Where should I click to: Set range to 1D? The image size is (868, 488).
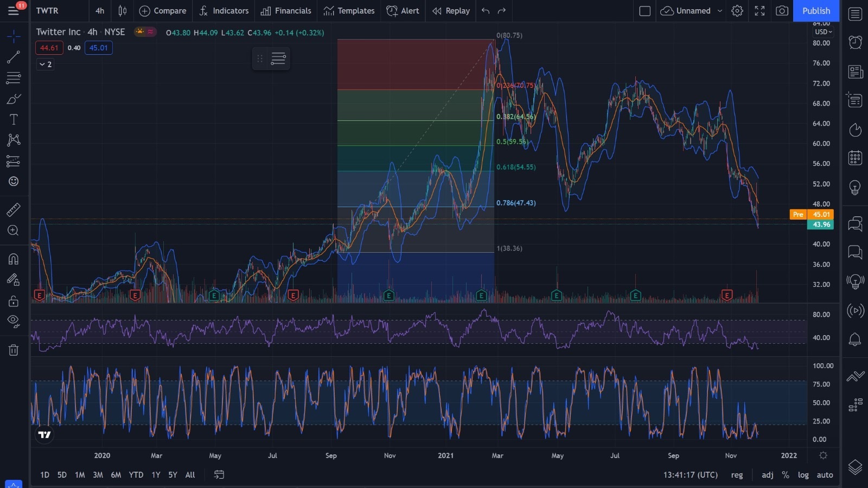click(44, 475)
